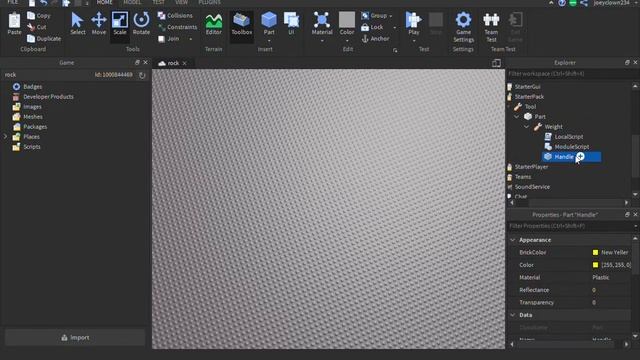Click the Paste clipboard icon
Image resolution: width=640 pixels, height=360 pixels.
(14, 20)
